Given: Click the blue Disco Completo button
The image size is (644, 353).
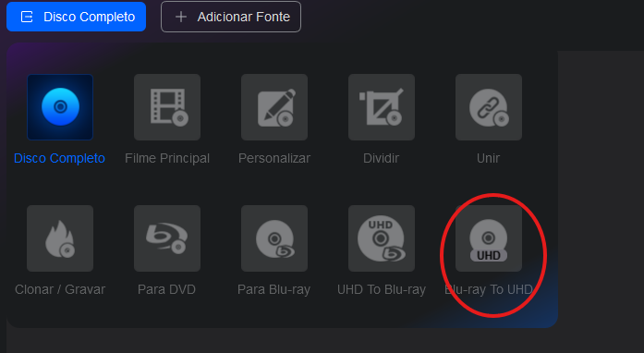Looking at the screenshot, I should tap(77, 17).
